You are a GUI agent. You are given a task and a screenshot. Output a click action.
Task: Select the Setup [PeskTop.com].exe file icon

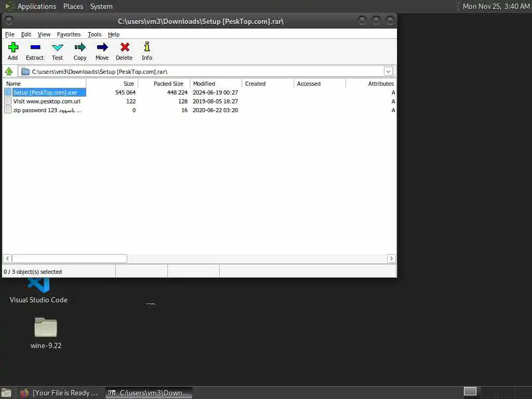(x=8, y=92)
